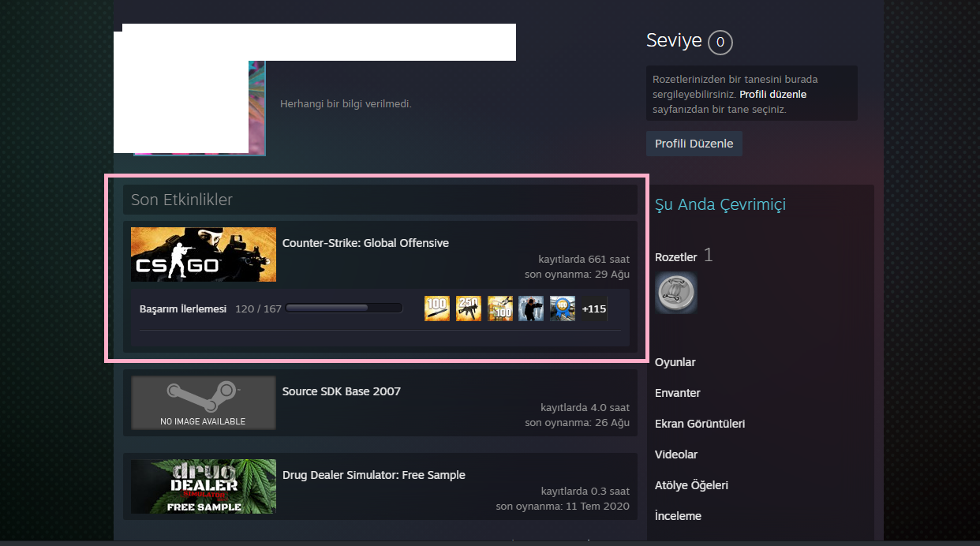The image size is (980, 546).
Task: Open the soldier silhouette achievement icon
Action: click(531, 309)
